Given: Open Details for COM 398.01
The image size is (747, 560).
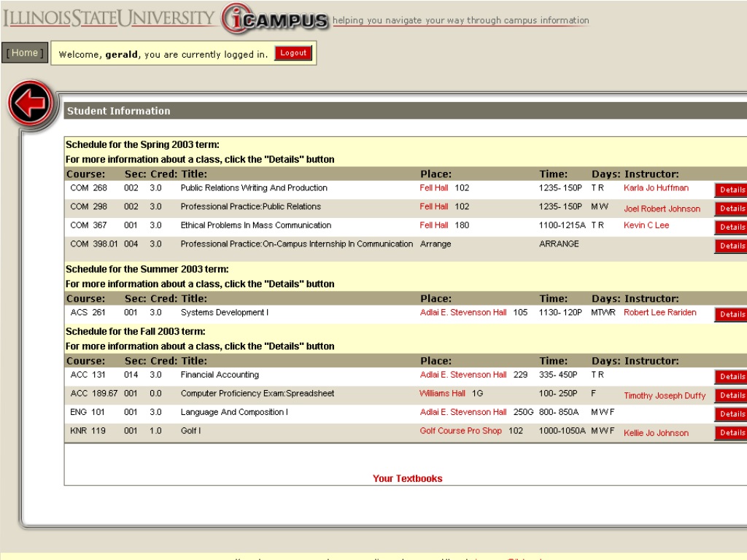Looking at the screenshot, I should (731, 246).
